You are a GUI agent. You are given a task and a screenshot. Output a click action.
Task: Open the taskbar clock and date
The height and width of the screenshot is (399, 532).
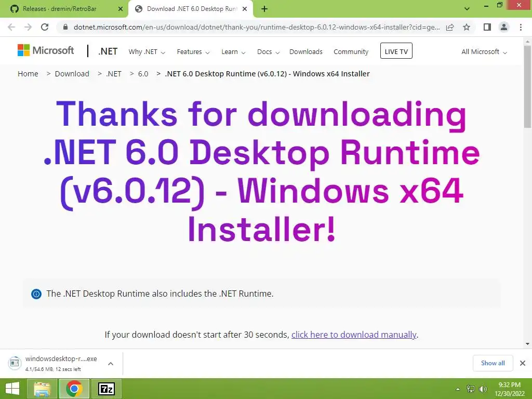click(510, 389)
